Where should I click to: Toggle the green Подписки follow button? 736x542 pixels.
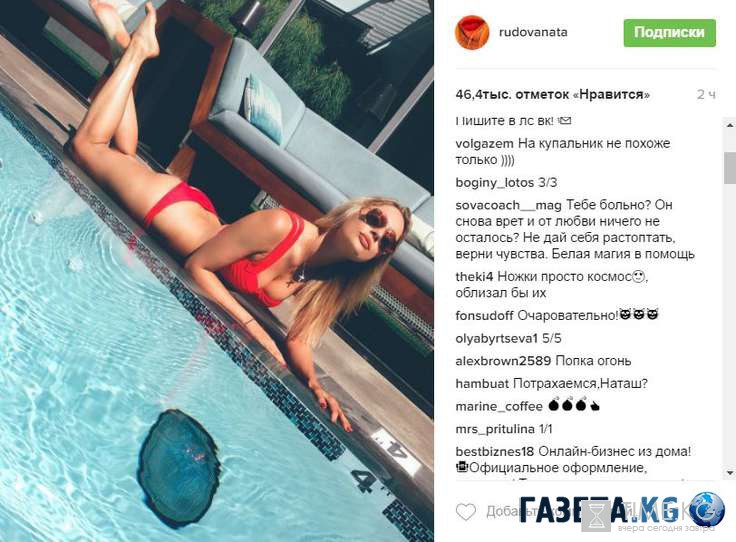pos(669,33)
